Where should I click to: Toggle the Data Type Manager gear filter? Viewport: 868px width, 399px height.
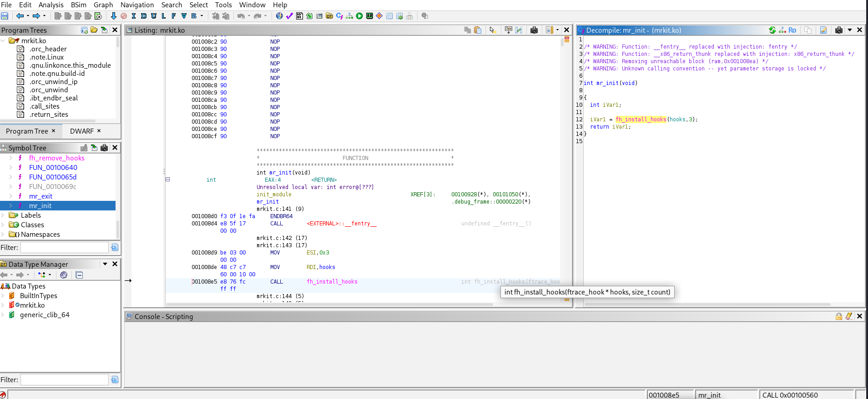pyautogui.click(x=64, y=275)
